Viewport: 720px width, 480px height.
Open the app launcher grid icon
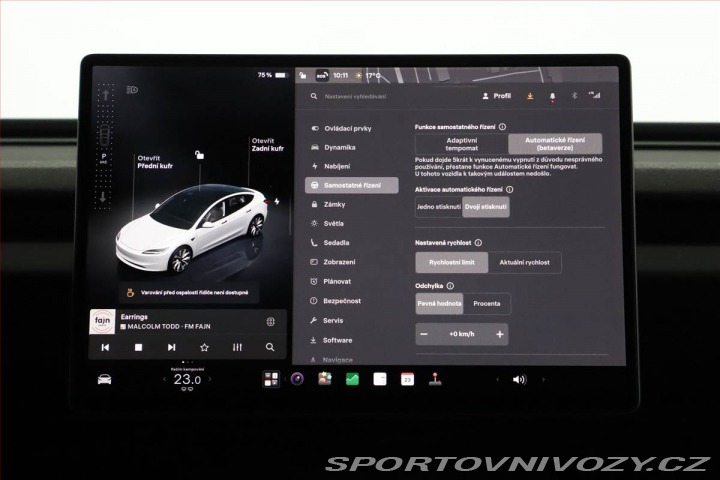tap(270, 379)
